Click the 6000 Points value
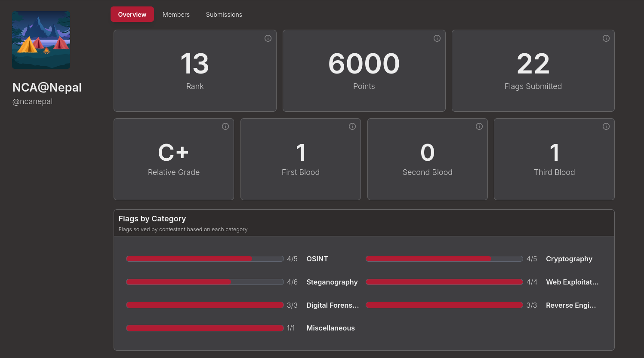 coord(364,64)
